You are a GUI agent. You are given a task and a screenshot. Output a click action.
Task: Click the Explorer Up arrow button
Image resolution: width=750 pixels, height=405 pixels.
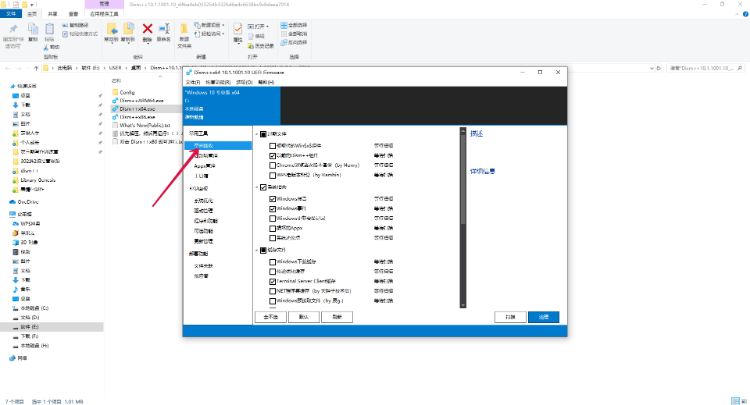point(36,68)
